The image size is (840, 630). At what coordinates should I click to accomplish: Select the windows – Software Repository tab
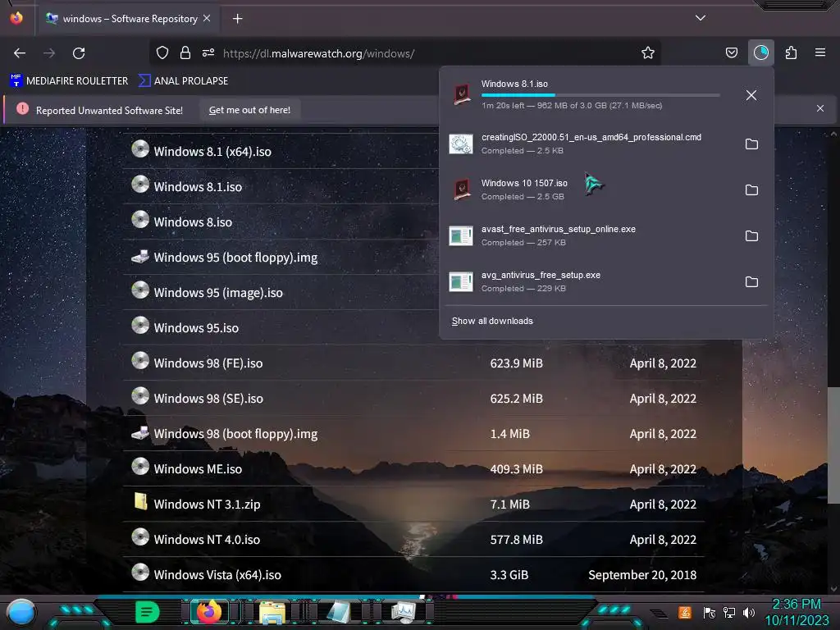point(129,19)
